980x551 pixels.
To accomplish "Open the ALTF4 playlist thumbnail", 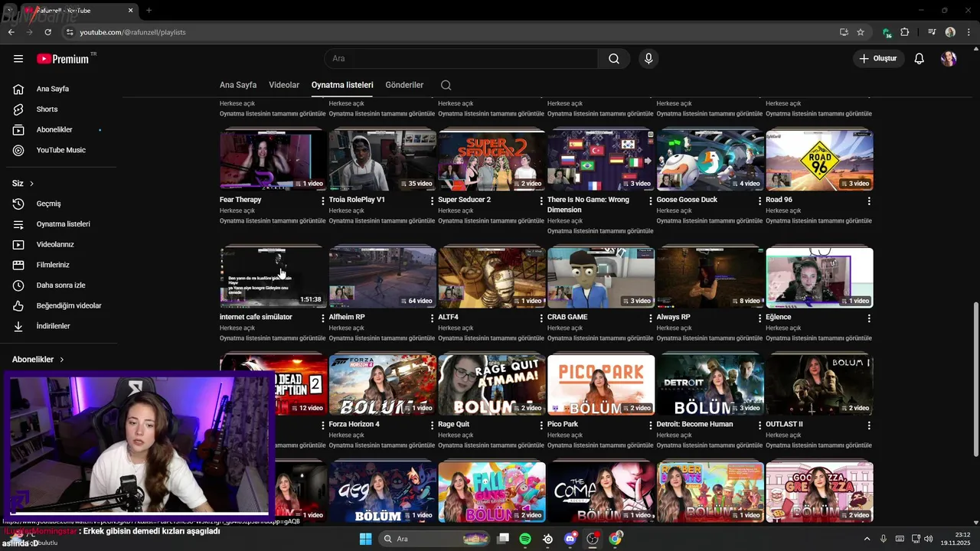I will point(492,277).
